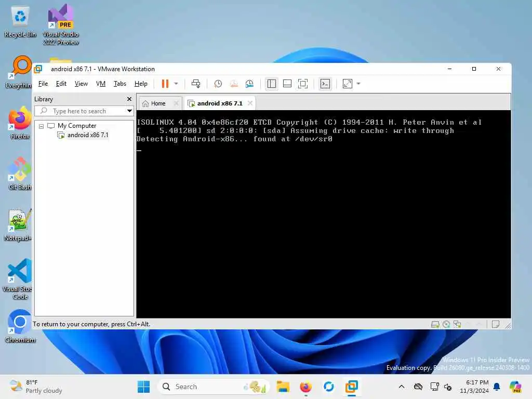
Task: Click the message log status icon
Action: [495, 324]
